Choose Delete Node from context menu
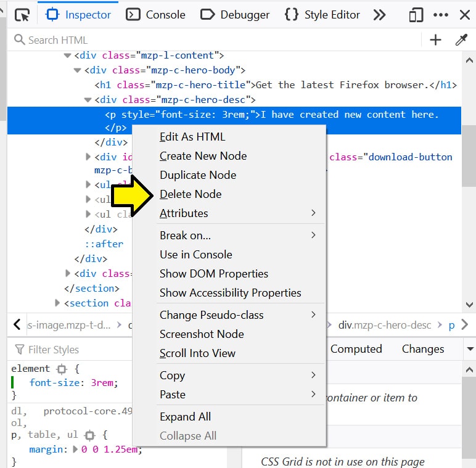 tap(191, 194)
